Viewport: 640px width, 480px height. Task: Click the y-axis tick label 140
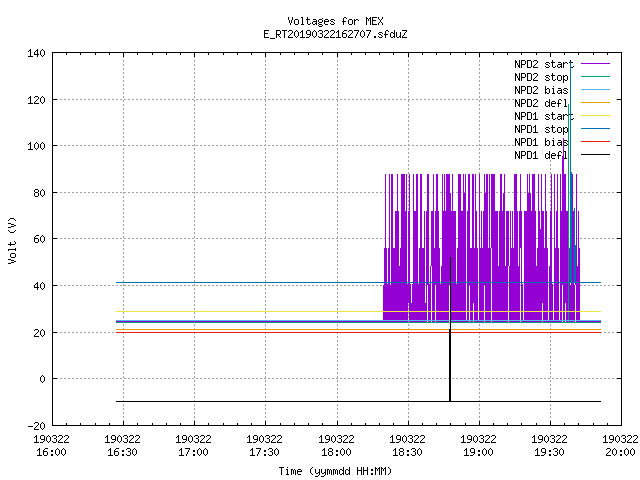pyautogui.click(x=36, y=53)
